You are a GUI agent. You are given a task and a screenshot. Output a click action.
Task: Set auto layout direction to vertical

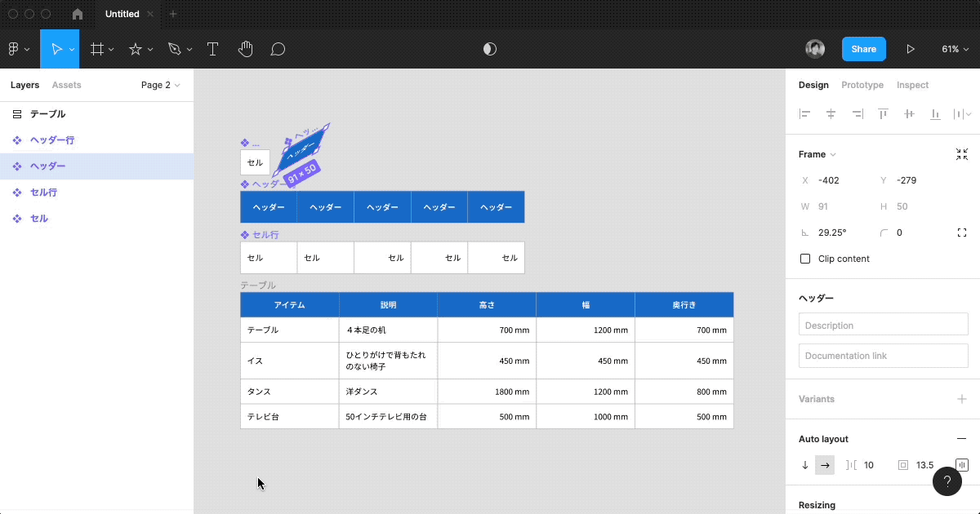point(805,465)
